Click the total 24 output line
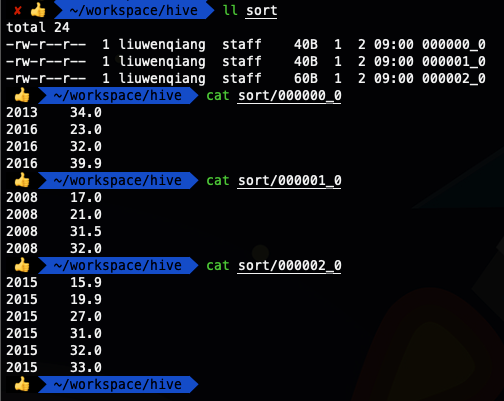Viewport: 504px width, 401px height. (38, 27)
